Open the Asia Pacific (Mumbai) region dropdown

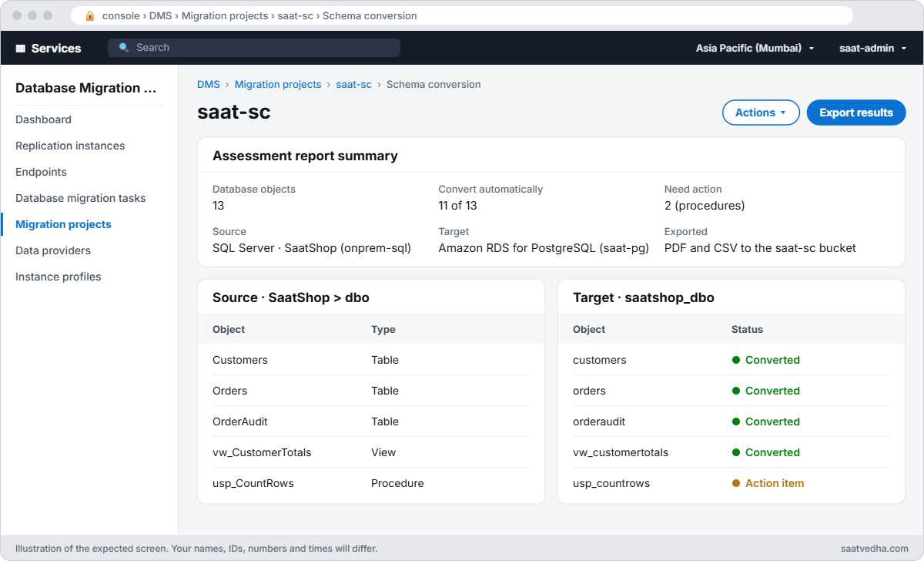click(755, 48)
